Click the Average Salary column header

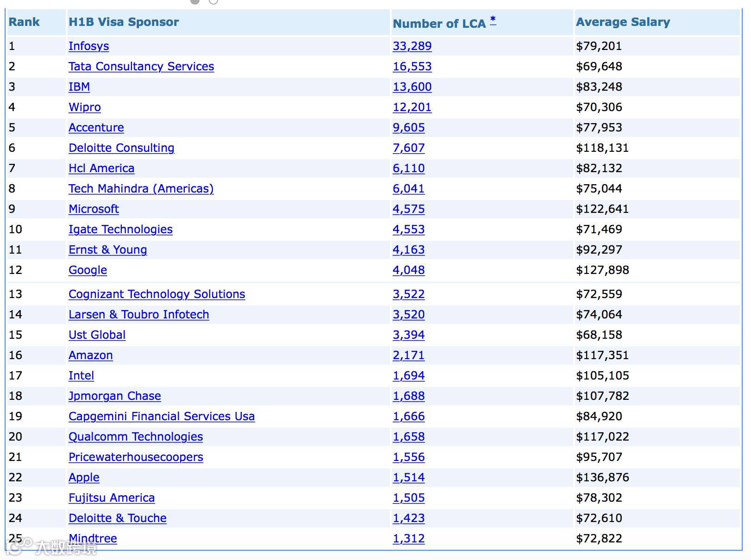click(x=623, y=22)
